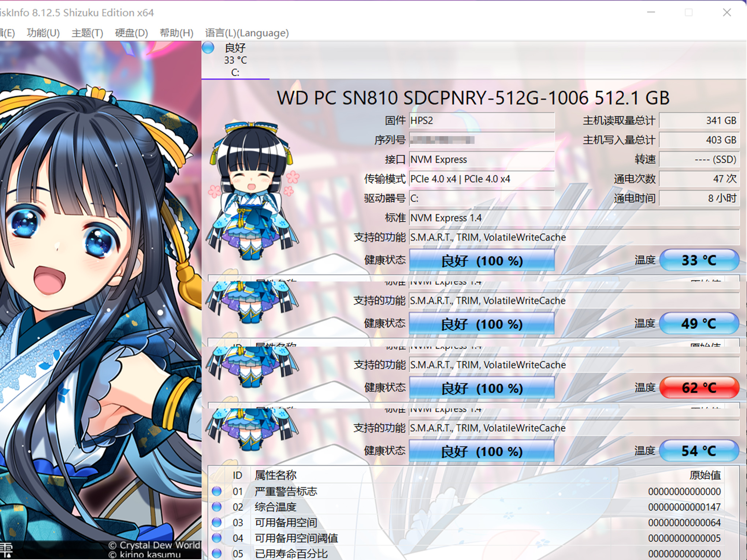Click the blue health status orb beside 良好
The width and height of the screenshot is (747, 560).
click(208, 48)
